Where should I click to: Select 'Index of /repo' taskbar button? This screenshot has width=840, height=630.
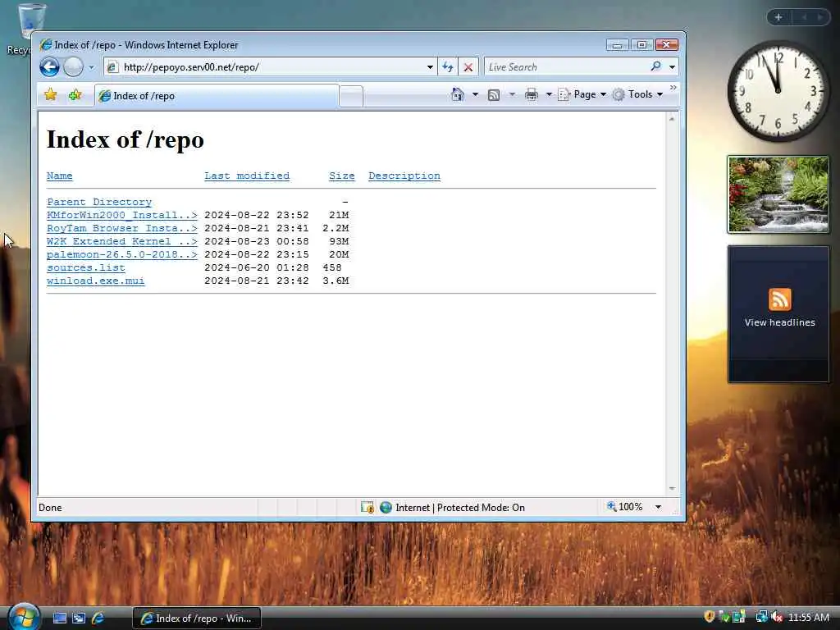(197, 619)
